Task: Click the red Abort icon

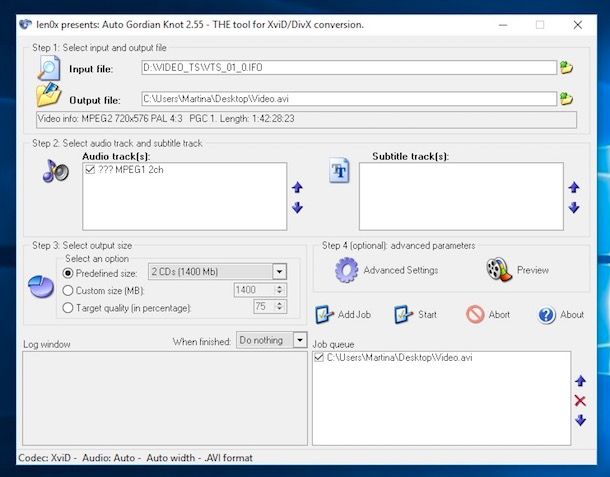Action: [x=475, y=314]
